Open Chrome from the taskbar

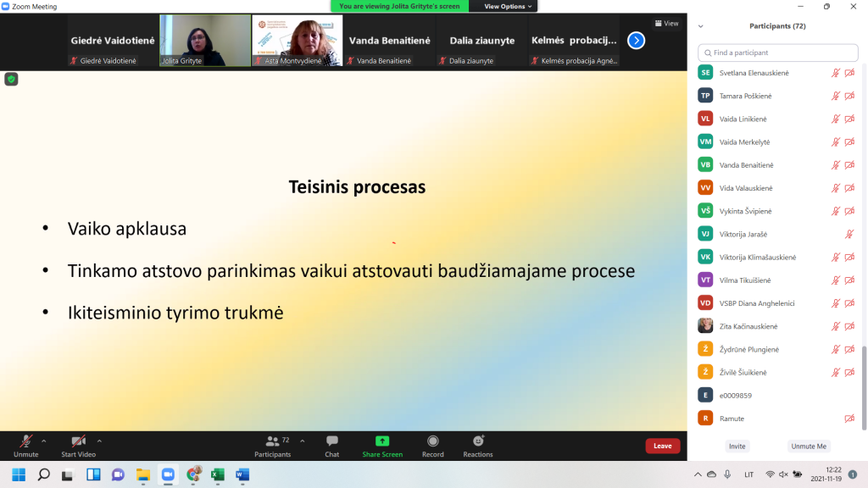point(193,474)
